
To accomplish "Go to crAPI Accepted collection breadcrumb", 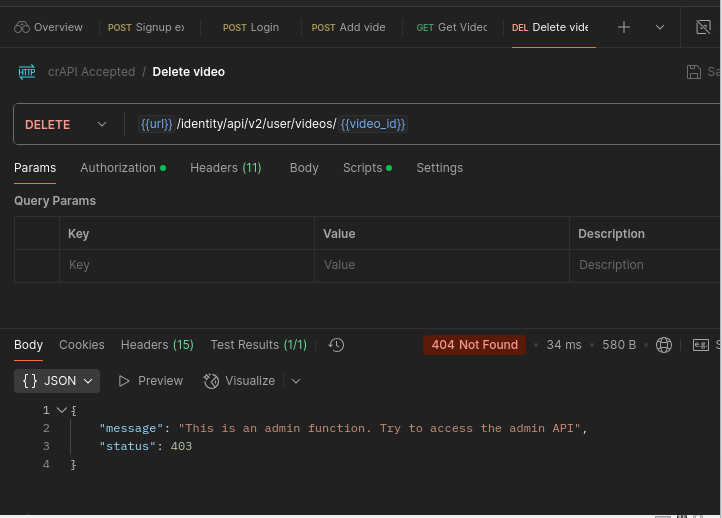I will coord(92,72).
